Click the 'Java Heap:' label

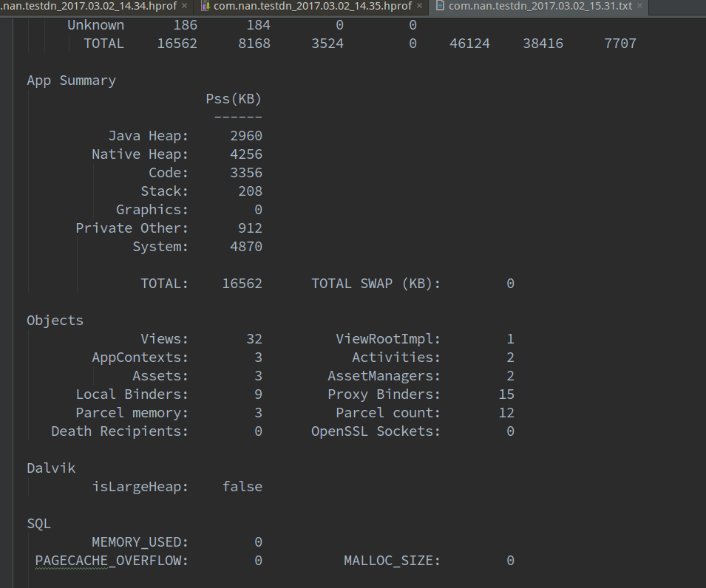pos(149,136)
